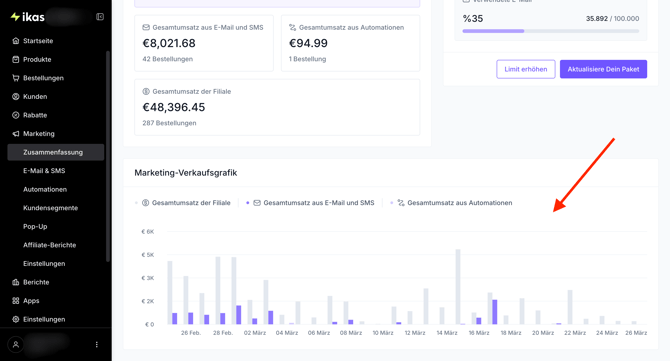The image size is (670, 361).
Task: Toggle the Gesamtumsatz aus Automationen legend series
Action: click(x=451, y=203)
